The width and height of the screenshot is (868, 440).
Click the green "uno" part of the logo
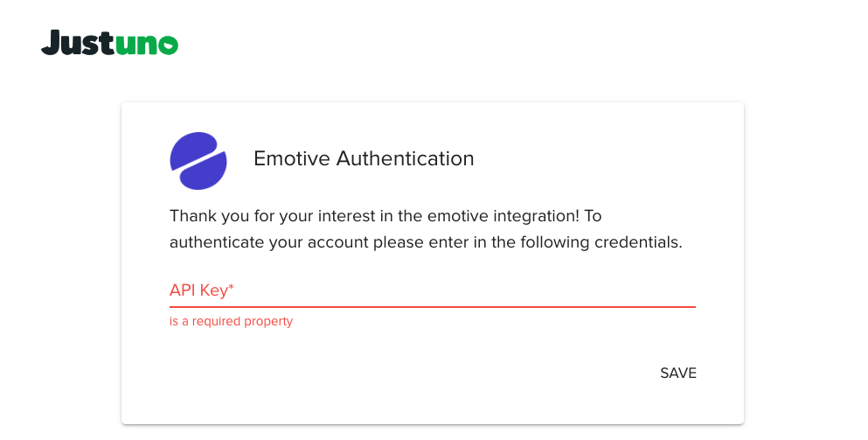click(147, 45)
